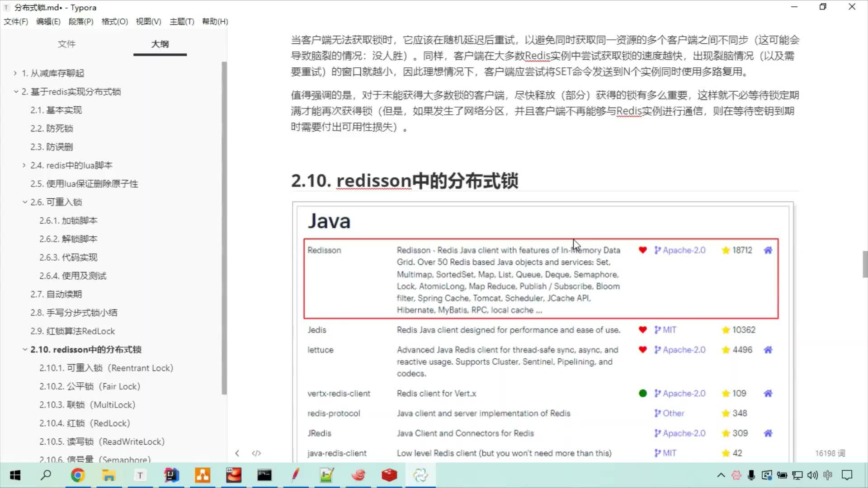
Task: Open Windows taskbar search
Action: 46,475
